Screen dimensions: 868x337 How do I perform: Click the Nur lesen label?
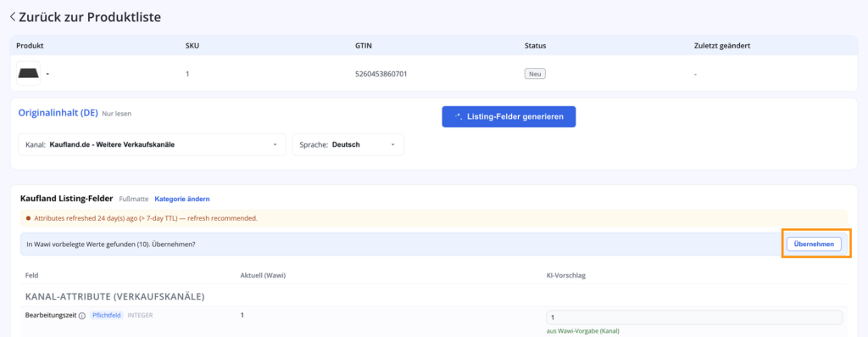pos(117,114)
